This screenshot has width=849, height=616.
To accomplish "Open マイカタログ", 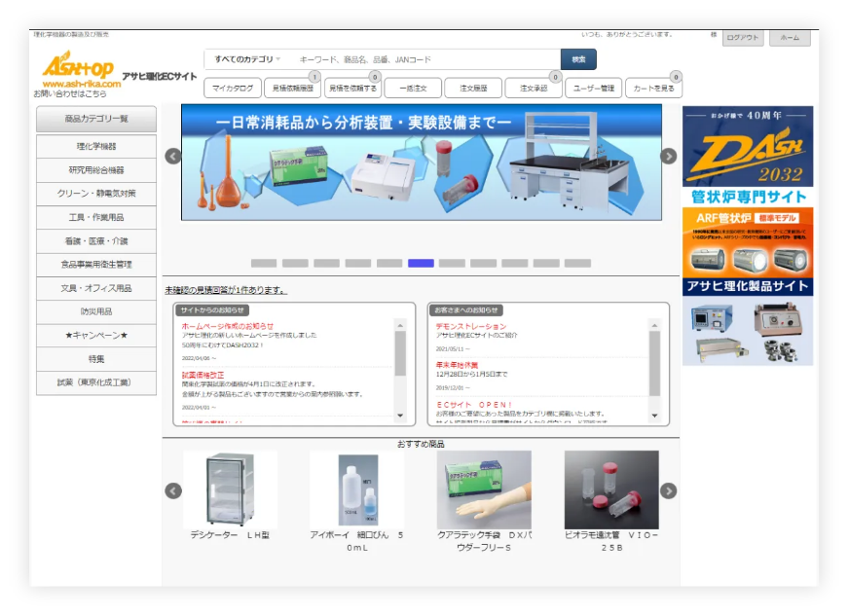I will [x=233, y=89].
